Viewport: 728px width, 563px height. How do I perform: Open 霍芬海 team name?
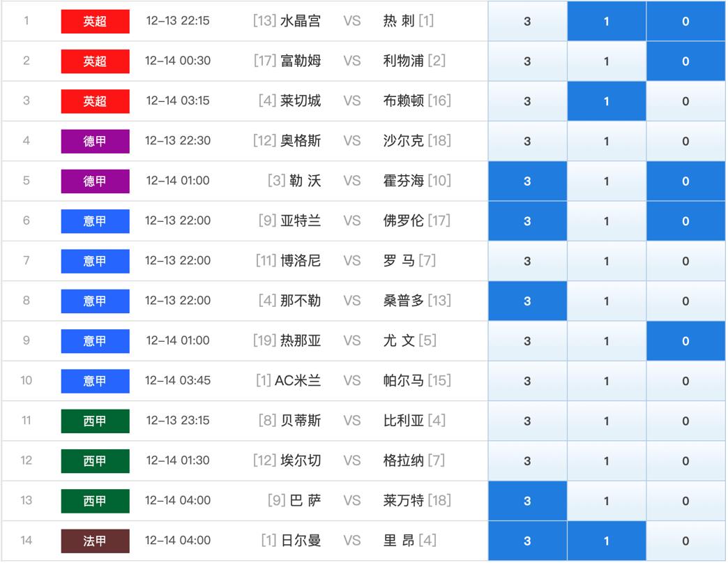click(x=404, y=180)
